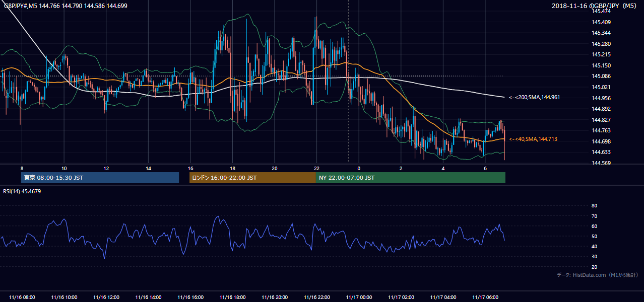Select the 東京 08:00-15:30 JST session bar
The height and width of the screenshot is (302, 644).
pyautogui.click(x=100, y=178)
